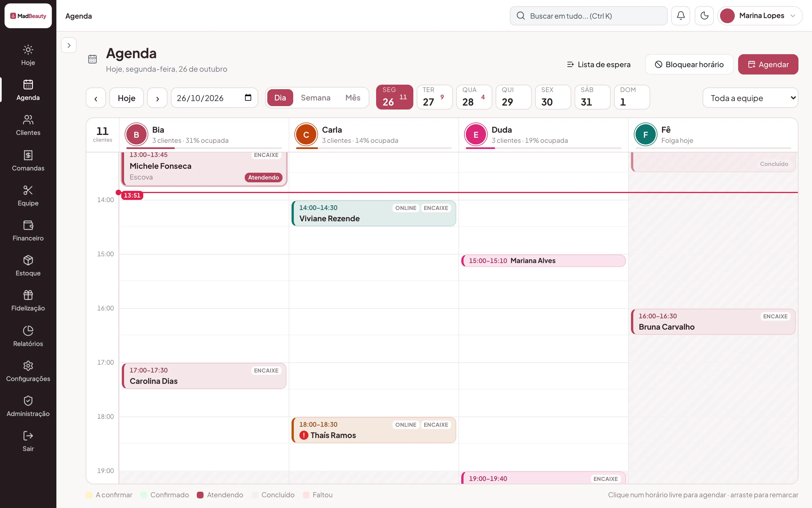Open Bruna Carvalho 16:00 appointment
Viewport: 812px width, 508px height.
pyautogui.click(x=713, y=321)
